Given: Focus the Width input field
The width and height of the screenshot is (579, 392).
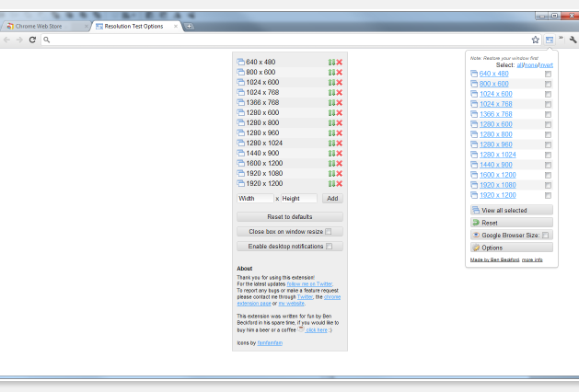Looking at the screenshot, I should tap(255, 198).
